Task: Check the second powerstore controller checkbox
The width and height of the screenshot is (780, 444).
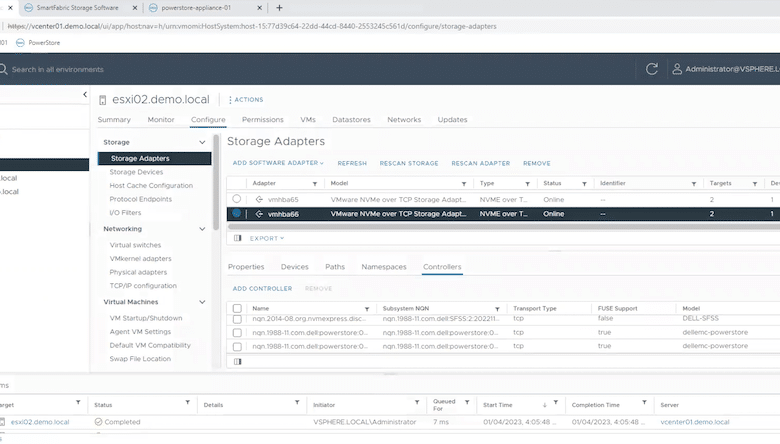Action: pos(237,333)
